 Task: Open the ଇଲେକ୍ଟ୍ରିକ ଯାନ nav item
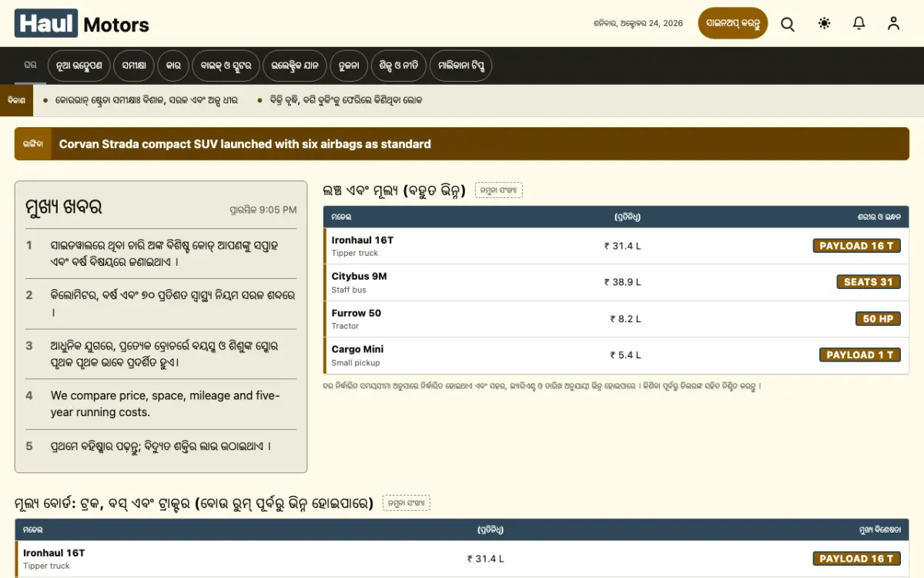295,66
